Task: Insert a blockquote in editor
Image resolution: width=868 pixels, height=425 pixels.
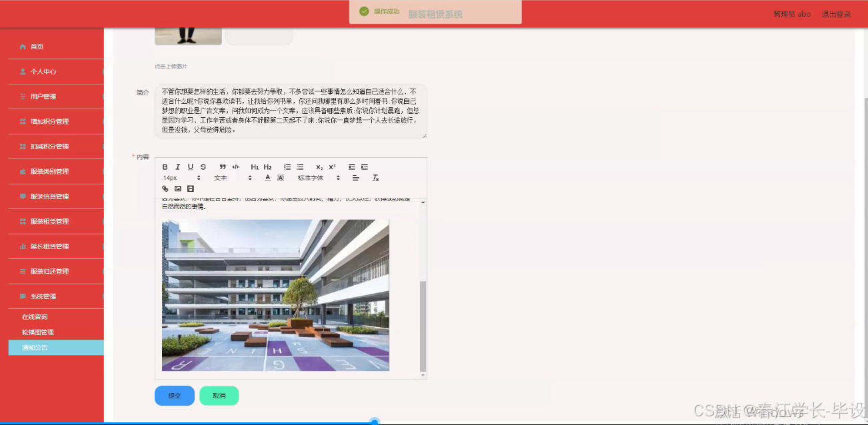Action: pos(223,167)
